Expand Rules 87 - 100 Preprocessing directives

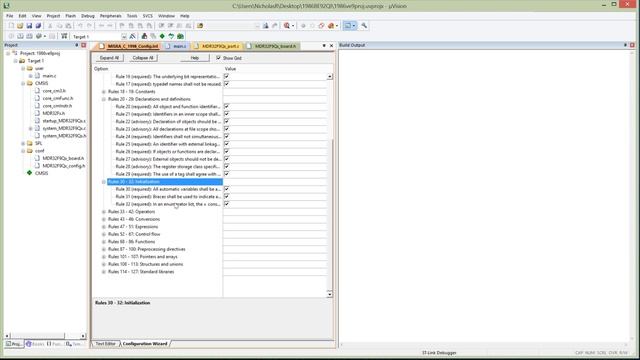click(x=104, y=249)
